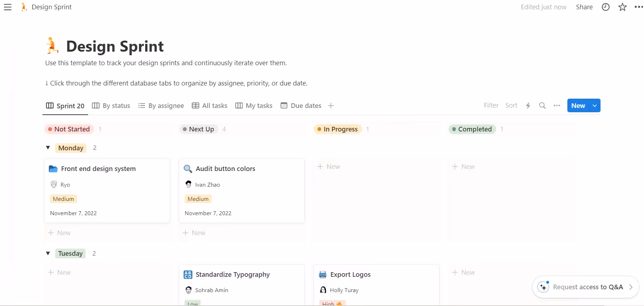Open page history clock icon
The width and height of the screenshot is (644, 306).
pos(606,7)
